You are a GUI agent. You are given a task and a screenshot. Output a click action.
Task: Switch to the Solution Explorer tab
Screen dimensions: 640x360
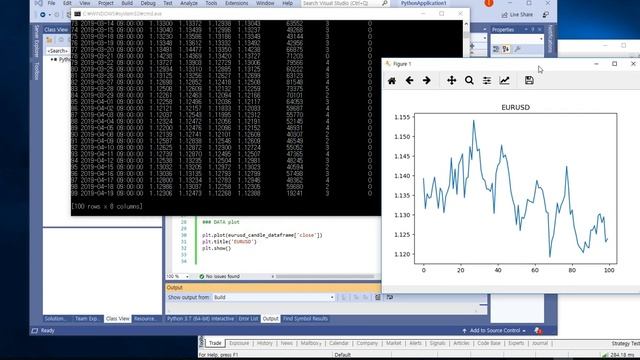(x=55, y=319)
